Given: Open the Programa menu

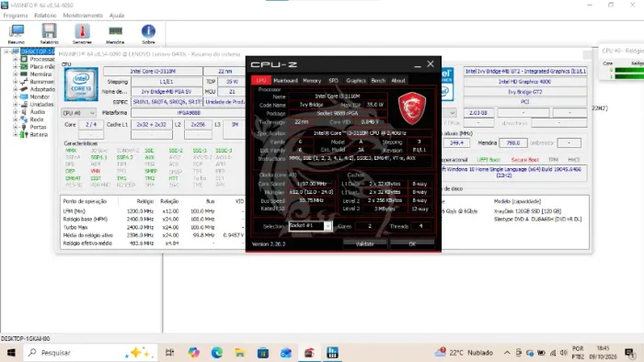Looking at the screenshot, I should 16,16.
